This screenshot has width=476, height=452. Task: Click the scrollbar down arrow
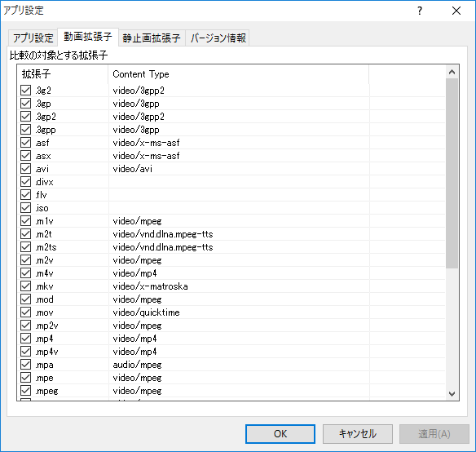point(452,394)
